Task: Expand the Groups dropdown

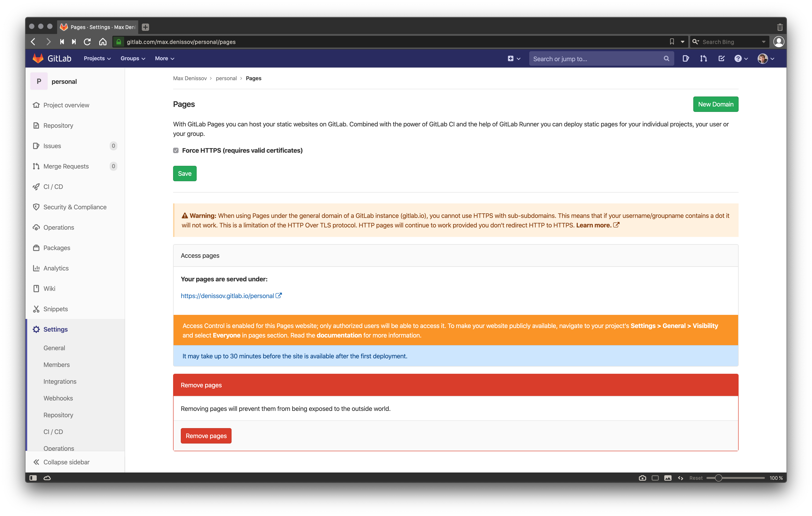Action: click(x=133, y=58)
